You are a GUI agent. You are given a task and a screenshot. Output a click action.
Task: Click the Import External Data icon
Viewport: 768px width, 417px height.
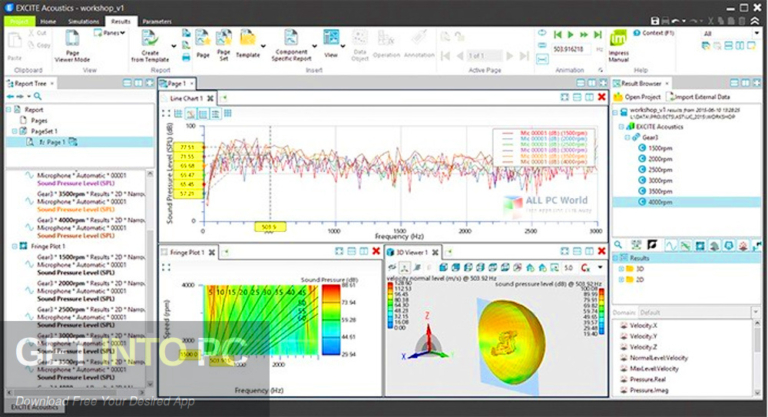[671, 97]
